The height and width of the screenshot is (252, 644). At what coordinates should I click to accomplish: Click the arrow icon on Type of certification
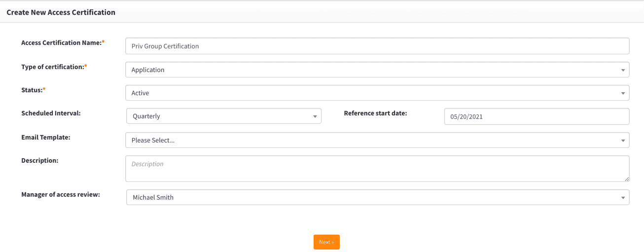[623, 70]
